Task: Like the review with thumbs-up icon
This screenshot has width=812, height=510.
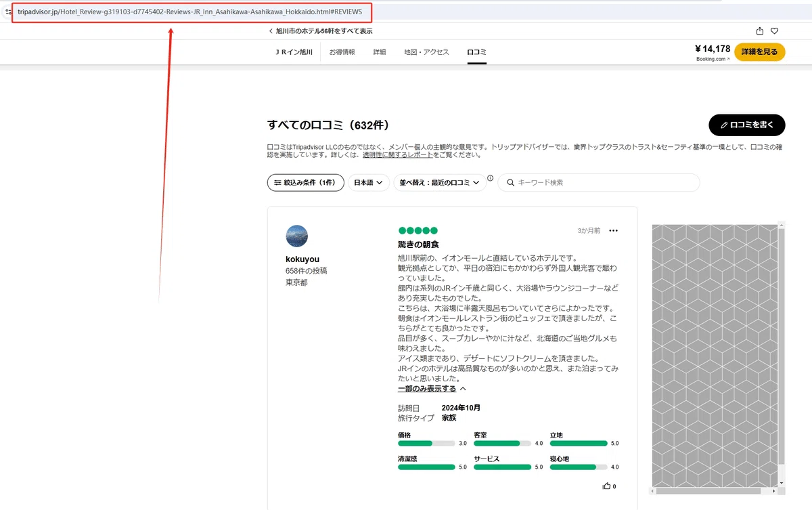Action: (x=607, y=486)
